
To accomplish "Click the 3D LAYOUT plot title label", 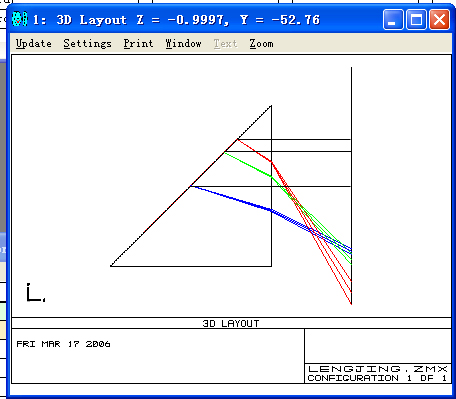I will (231, 323).
